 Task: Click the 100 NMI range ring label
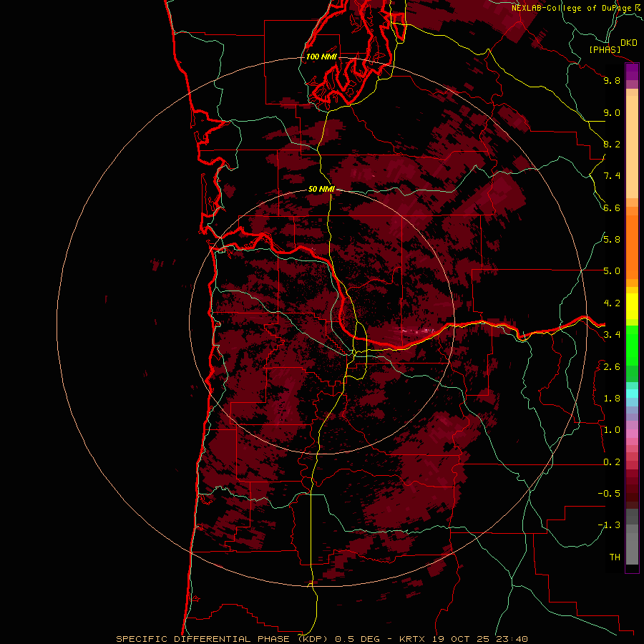coord(321,57)
